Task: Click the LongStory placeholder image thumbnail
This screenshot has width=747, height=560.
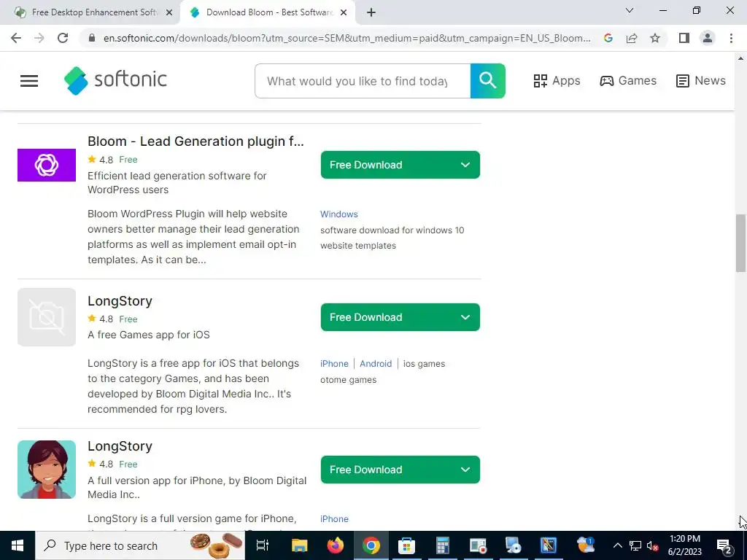Action: point(47,317)
